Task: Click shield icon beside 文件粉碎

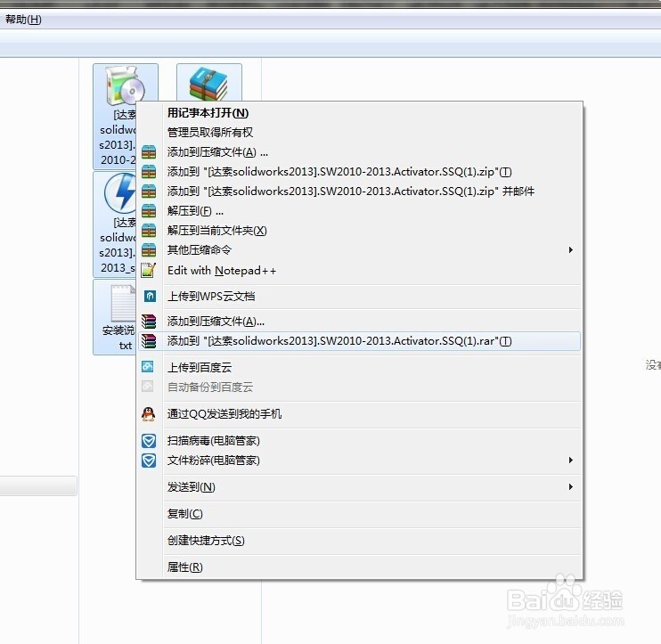Action: tap(149, 461)
